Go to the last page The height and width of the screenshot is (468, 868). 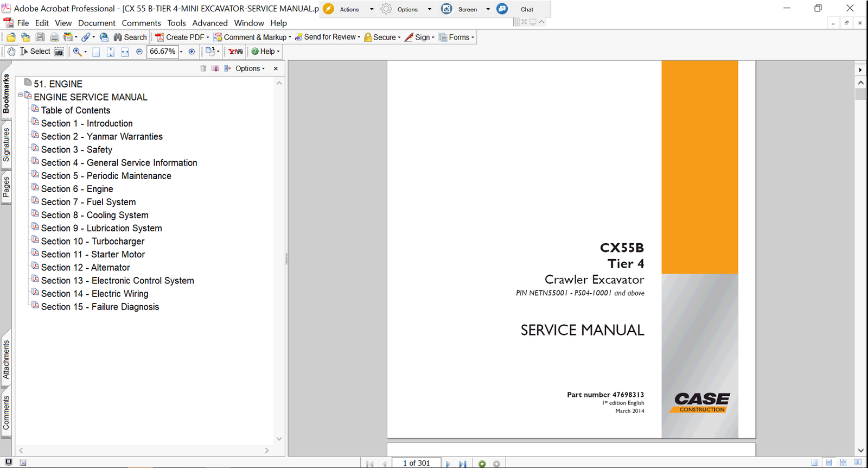pyautogui.click(x=462, y=464)
